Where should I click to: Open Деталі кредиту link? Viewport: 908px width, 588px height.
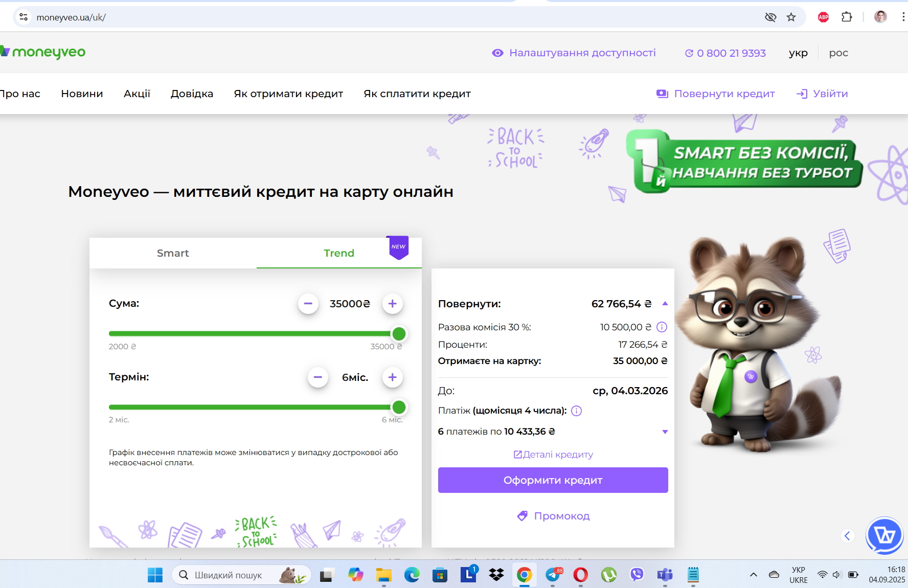(553, 455)
